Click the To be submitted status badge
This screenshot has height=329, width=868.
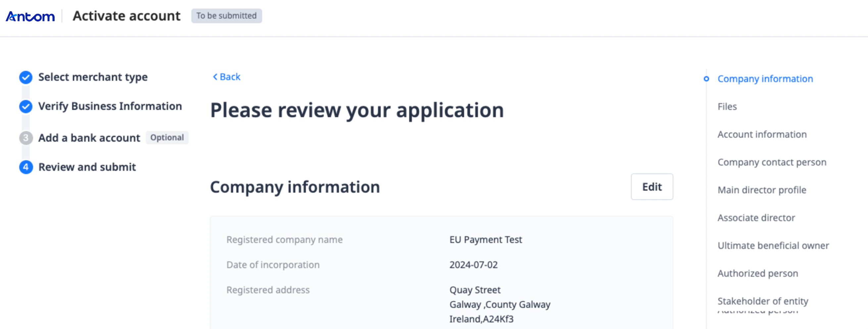pyautogui.click(x=226, y=16)
